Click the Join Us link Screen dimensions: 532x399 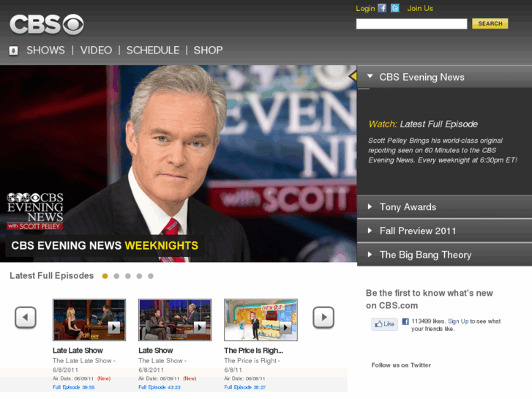pos(420,8)
